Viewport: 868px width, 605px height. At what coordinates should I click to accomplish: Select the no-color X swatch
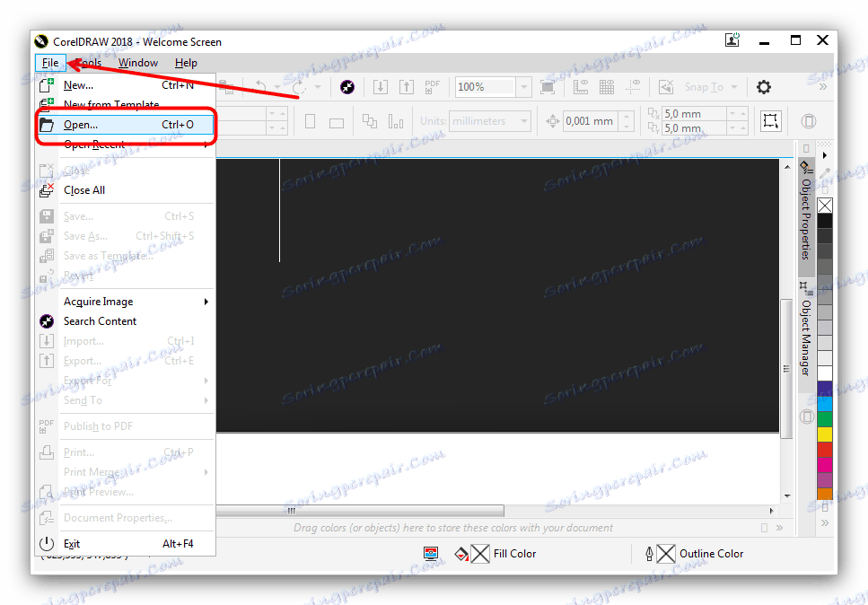pyautogui.click(x=825, y=206)
